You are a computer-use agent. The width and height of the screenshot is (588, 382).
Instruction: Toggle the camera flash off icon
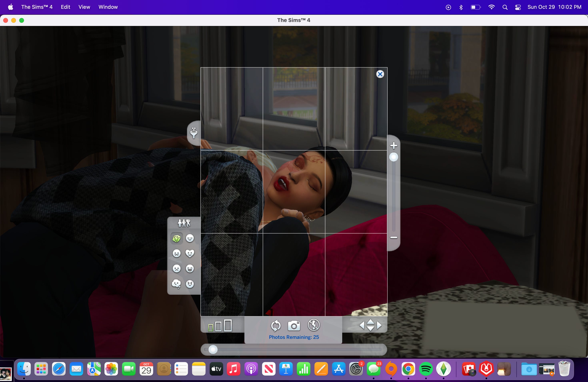point(314,325)
